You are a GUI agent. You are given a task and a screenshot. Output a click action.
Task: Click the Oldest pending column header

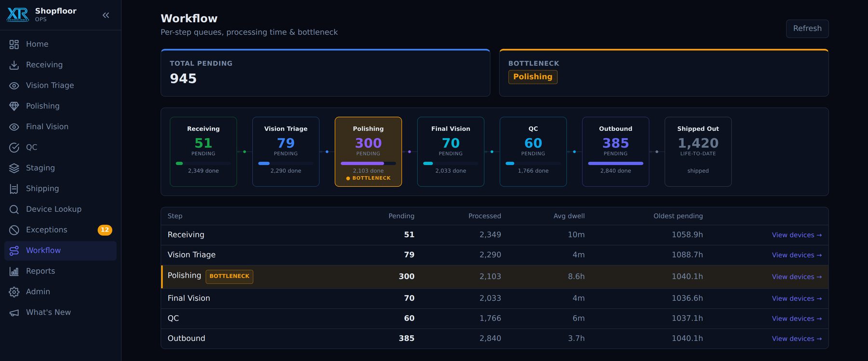click(x=678, y=216)
